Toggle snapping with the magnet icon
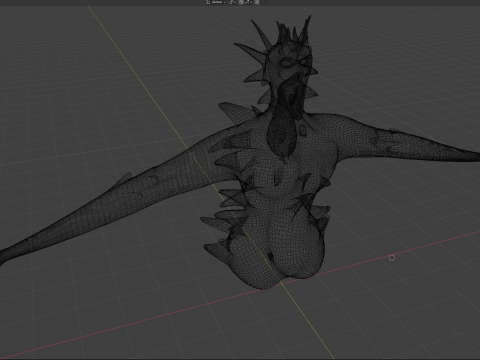Image resolution: width=480 pixels, height=360 pixels. point(241,2)
